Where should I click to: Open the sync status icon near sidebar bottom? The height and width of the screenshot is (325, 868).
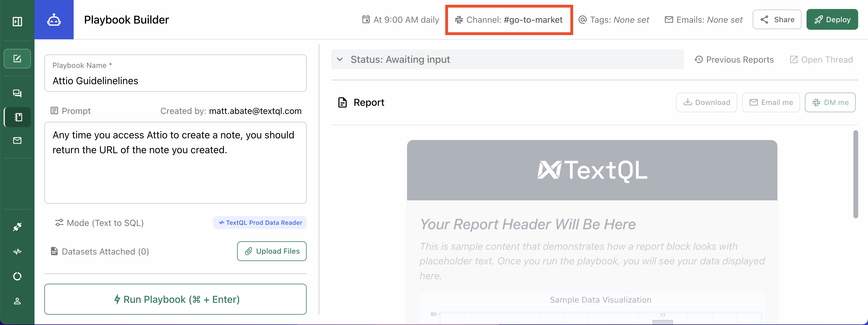click(x=17, y=276)
